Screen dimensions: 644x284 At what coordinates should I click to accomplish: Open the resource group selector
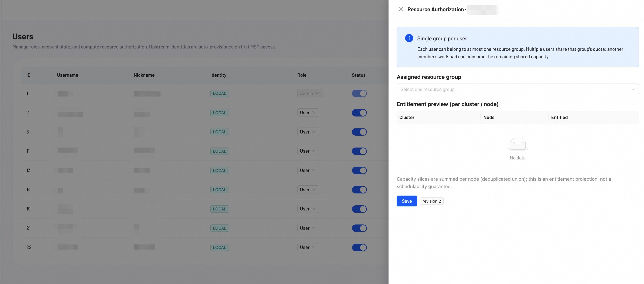517,89
